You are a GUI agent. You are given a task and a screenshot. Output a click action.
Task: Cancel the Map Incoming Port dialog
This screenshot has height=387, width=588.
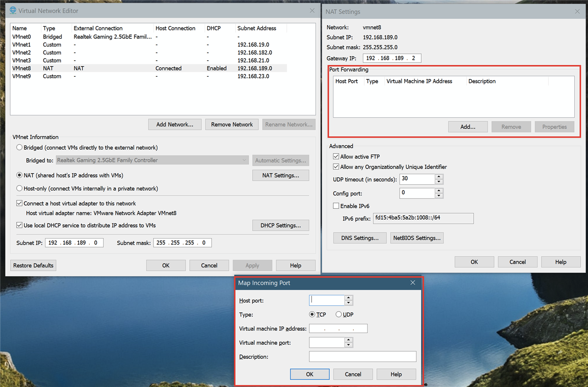(x=353, y=374)
